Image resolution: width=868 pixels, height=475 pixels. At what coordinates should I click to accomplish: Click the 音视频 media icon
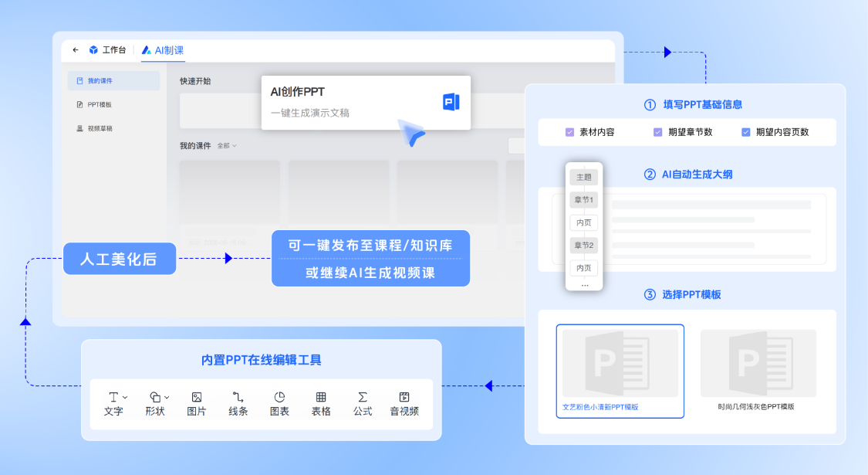[404, 397]
